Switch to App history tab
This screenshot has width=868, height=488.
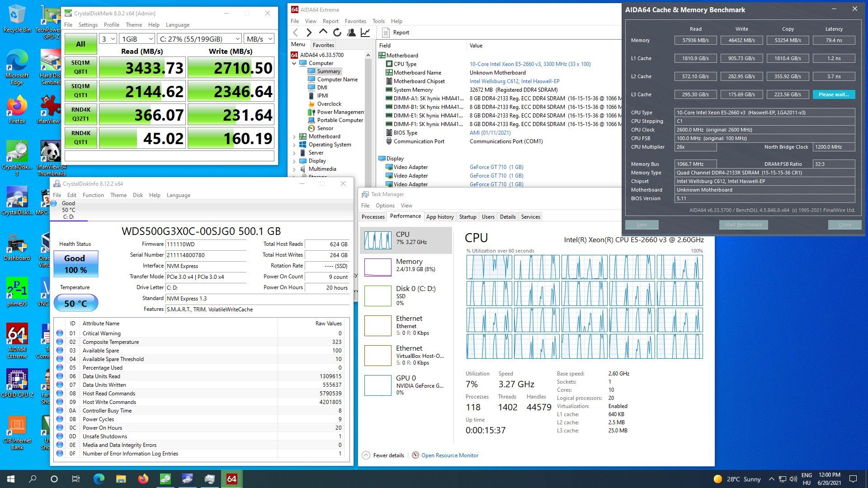pyautogui.click(x=440, y=217)
